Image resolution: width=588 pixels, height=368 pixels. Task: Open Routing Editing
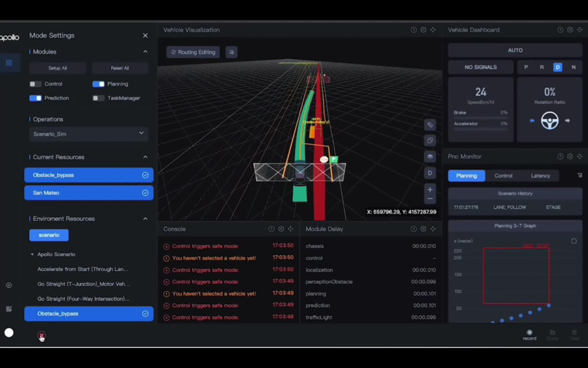(x=193, y=52)
